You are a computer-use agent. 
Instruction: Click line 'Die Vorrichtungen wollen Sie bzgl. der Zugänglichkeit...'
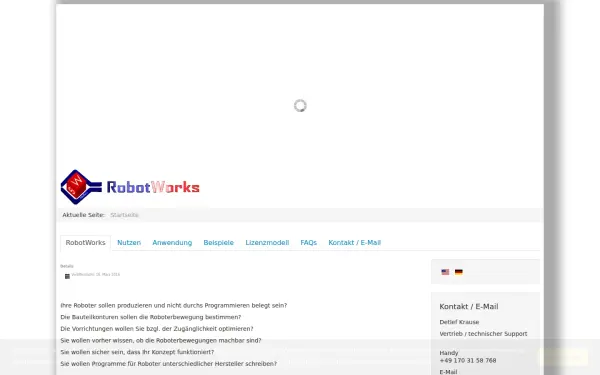pyautogui.click(x=157, y=329)
